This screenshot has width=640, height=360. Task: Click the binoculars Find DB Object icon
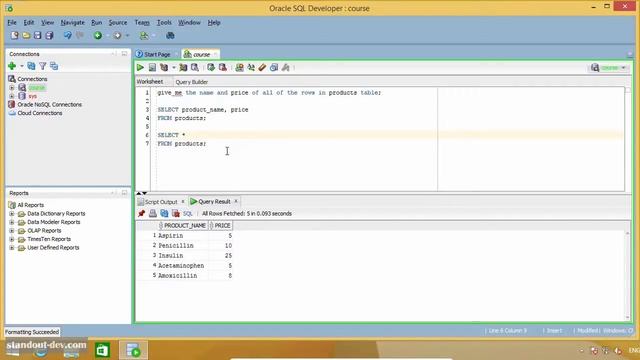pos(170,36)
